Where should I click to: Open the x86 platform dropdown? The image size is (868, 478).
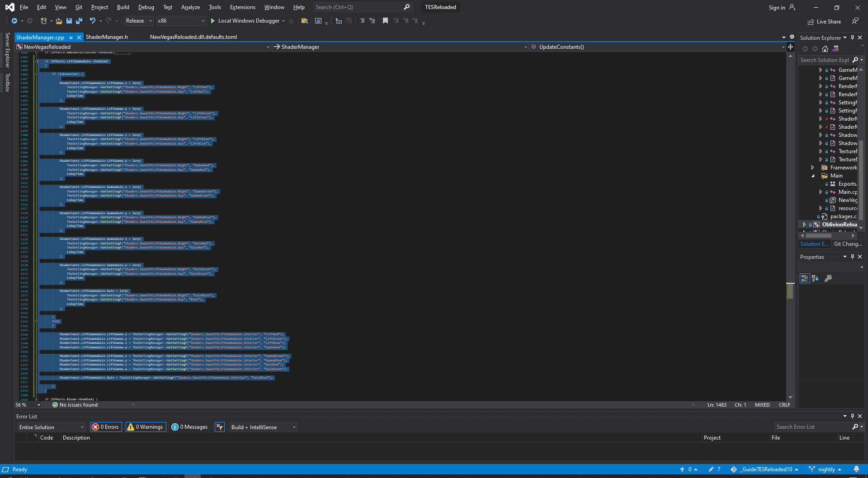pos(181,21)
